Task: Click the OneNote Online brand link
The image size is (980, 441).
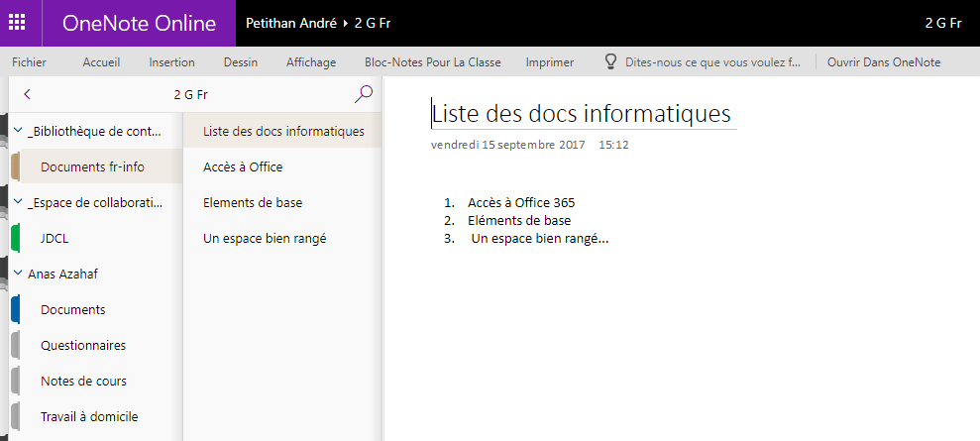Action: [139, 23]
